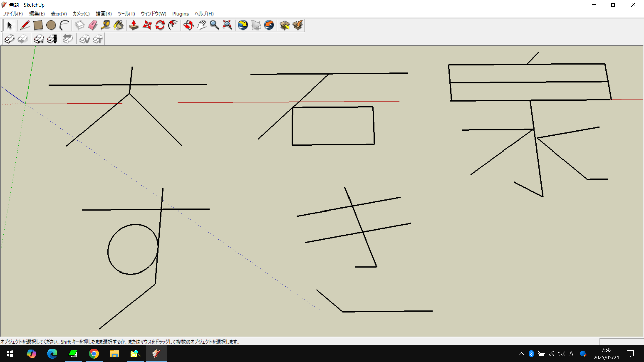Select the Rectangle drawing tool
The height and width of the screenshot is (362, 644).
point(38,25)
